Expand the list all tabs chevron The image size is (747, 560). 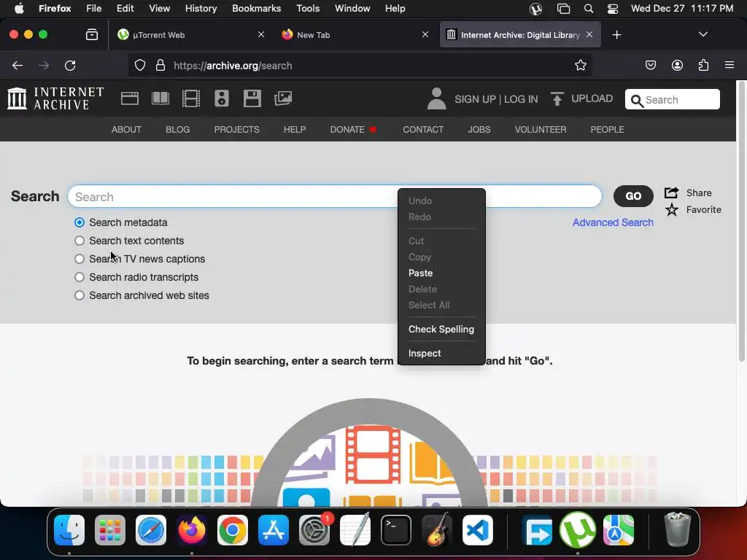point(703,34)
